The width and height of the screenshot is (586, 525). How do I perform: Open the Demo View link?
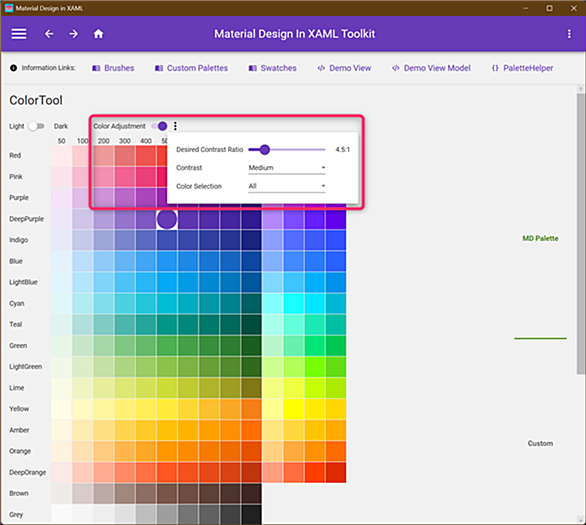(x=350, y=68)
